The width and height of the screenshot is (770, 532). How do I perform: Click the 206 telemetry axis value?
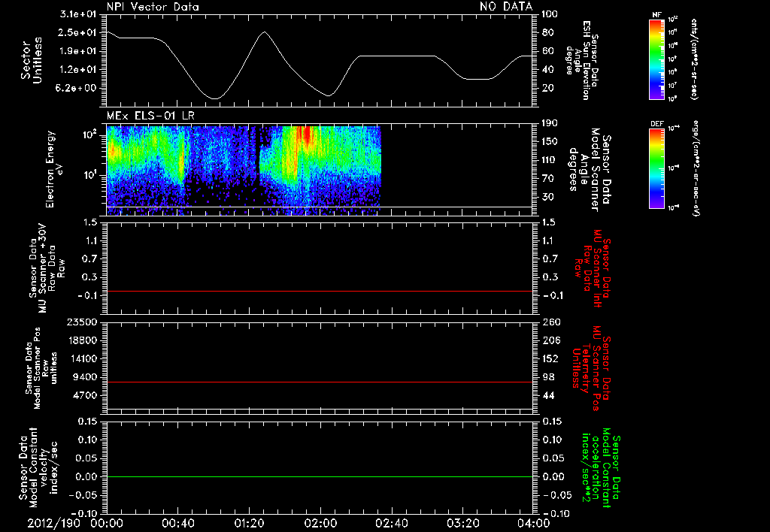tap(550, 340)
